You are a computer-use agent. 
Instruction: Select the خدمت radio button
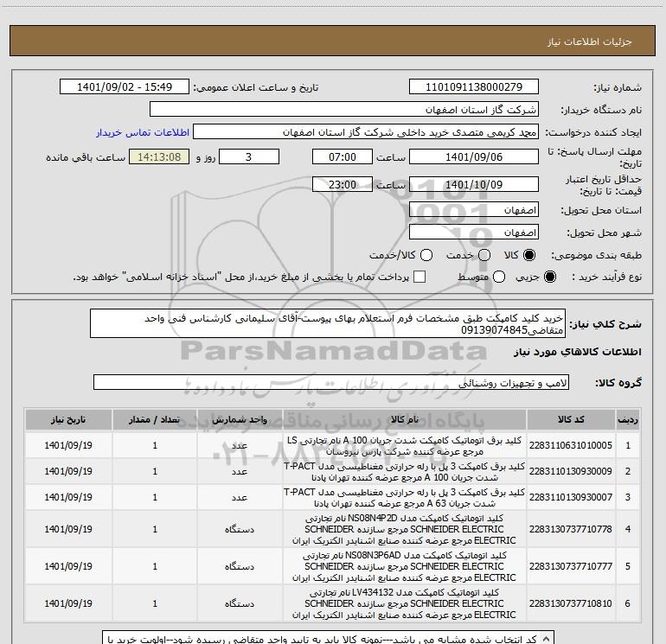pos(484,255)
